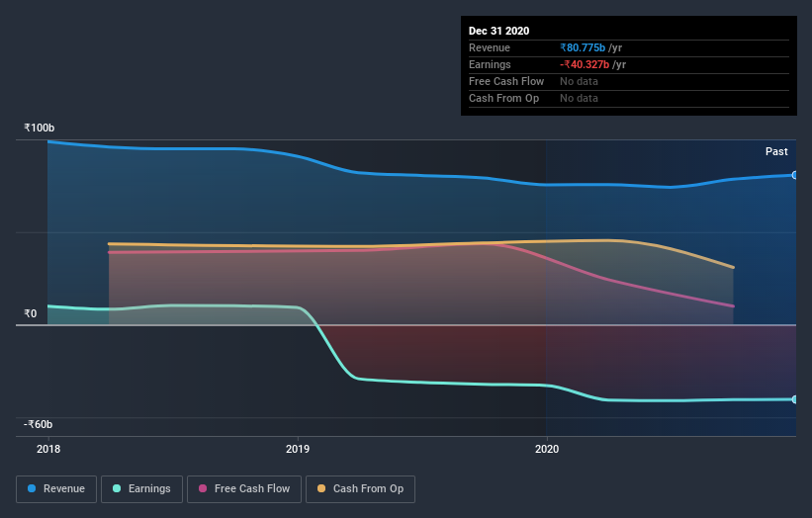Toggle the Earnings legend button
812x518 pixels.
(x=141, y=489)
